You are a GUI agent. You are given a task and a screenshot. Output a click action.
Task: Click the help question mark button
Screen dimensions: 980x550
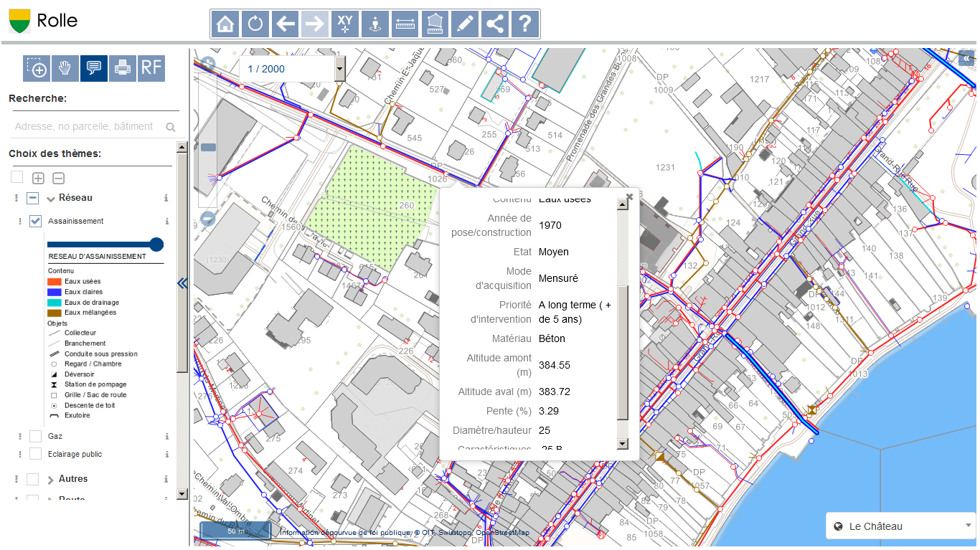click(524, 24)
